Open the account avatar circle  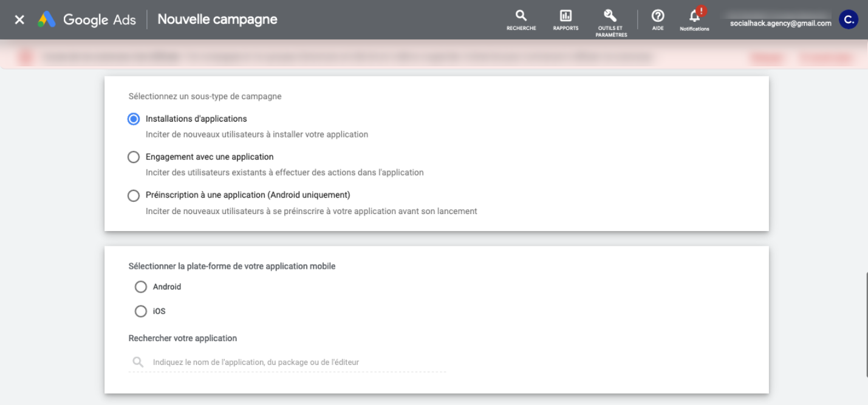coord(848,19)
